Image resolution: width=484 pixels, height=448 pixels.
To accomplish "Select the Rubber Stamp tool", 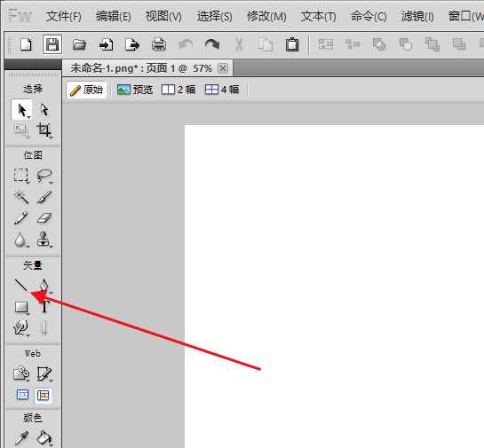I will click(x=44, y=240).
